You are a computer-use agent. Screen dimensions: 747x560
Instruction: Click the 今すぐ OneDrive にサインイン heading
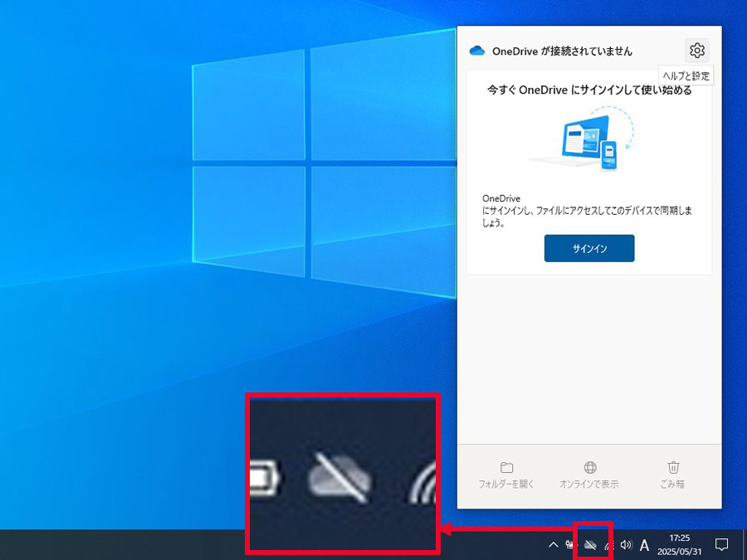[x=589, y=90]
